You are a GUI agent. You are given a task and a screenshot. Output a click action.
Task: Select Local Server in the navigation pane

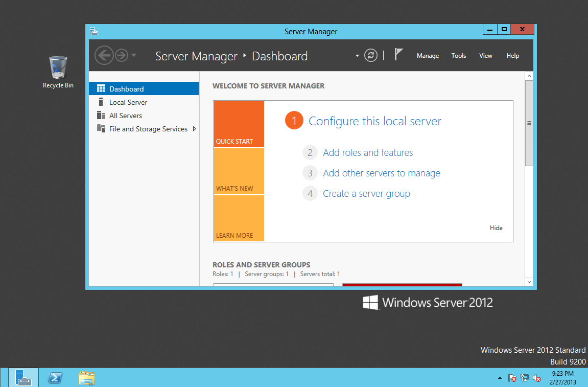click(x=144, y=102)
